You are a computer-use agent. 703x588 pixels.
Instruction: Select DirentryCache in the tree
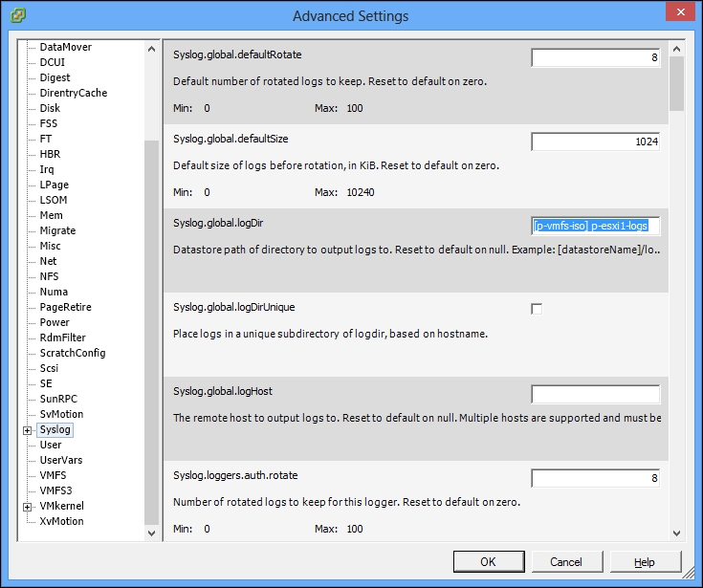pos(74,93)
